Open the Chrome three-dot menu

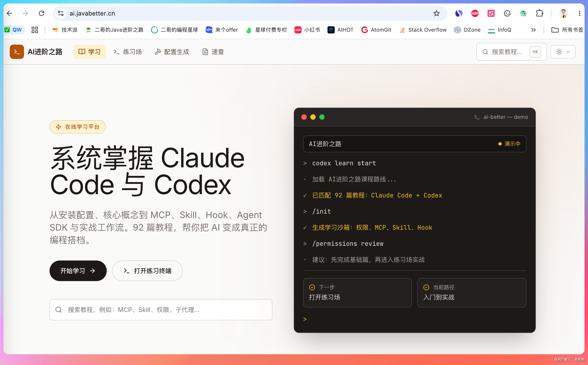pos(579,13)
